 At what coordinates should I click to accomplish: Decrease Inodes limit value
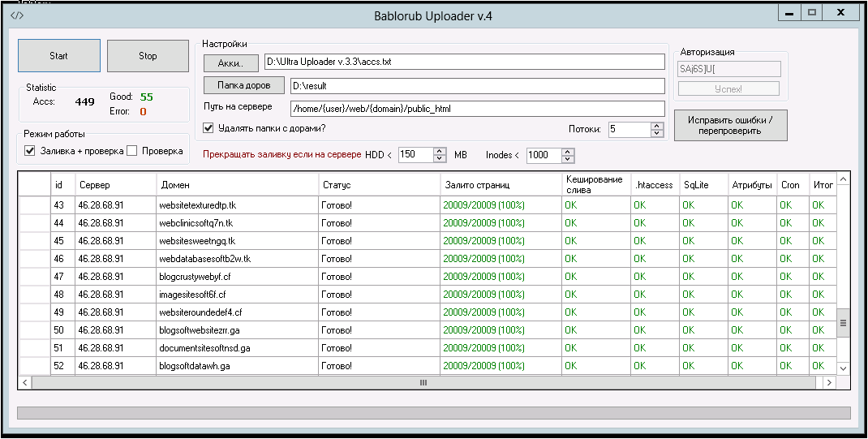tap(568, 158)
